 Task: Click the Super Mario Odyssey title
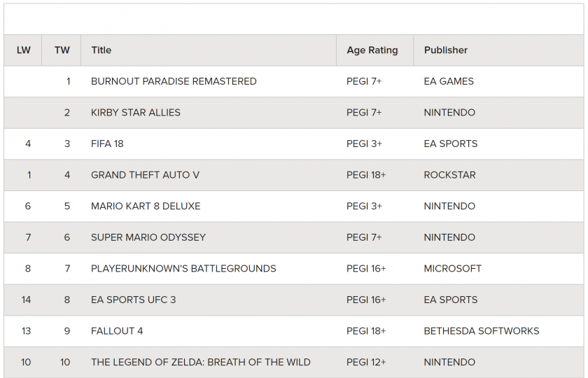148,237
